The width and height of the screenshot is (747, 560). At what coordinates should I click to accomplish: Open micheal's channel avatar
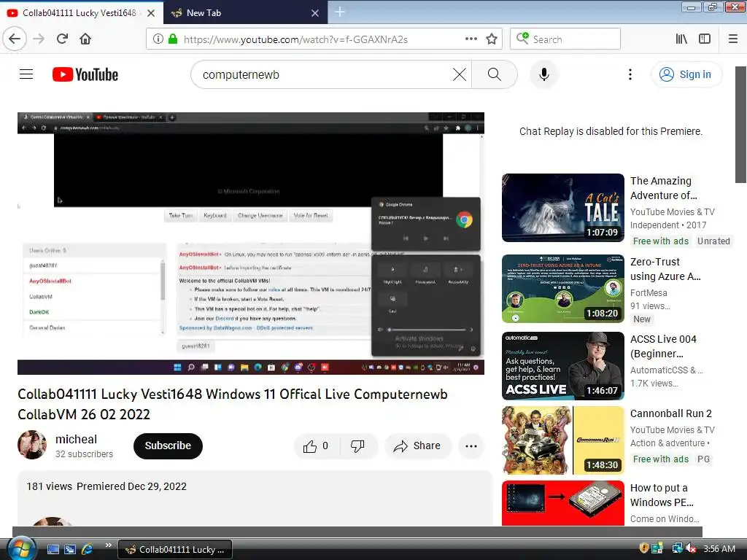click(x=32, y=445)
